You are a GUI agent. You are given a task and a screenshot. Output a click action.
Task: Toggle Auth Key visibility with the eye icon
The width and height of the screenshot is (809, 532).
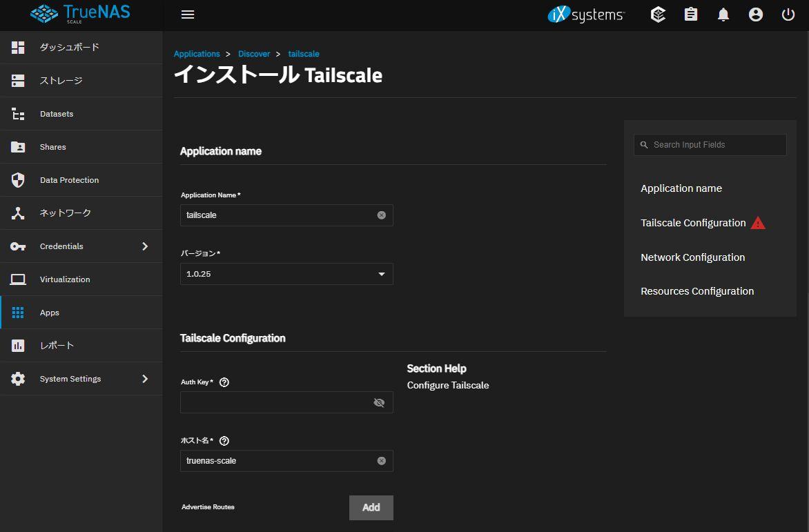coord(378,402)
